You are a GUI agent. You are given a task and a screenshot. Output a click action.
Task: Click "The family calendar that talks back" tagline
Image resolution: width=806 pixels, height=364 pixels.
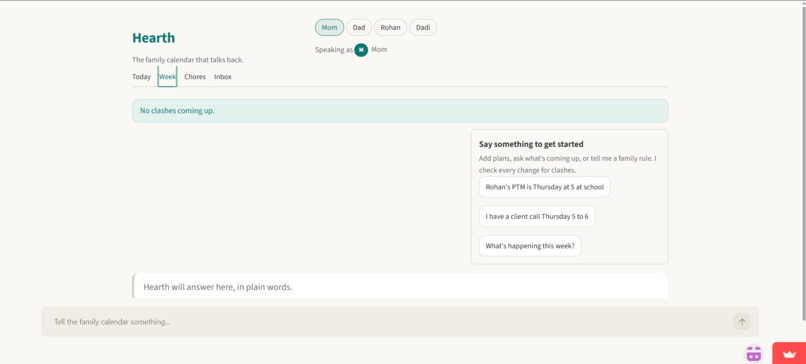188,60
